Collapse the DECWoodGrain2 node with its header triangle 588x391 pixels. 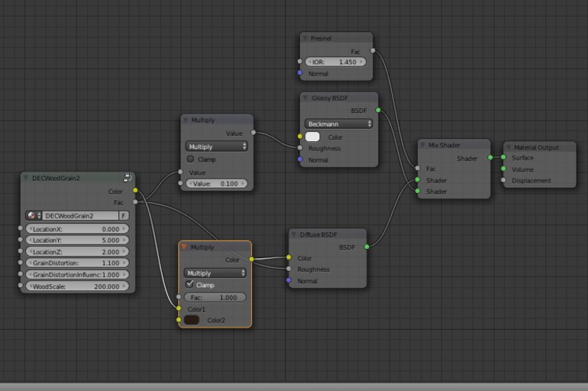26,178
